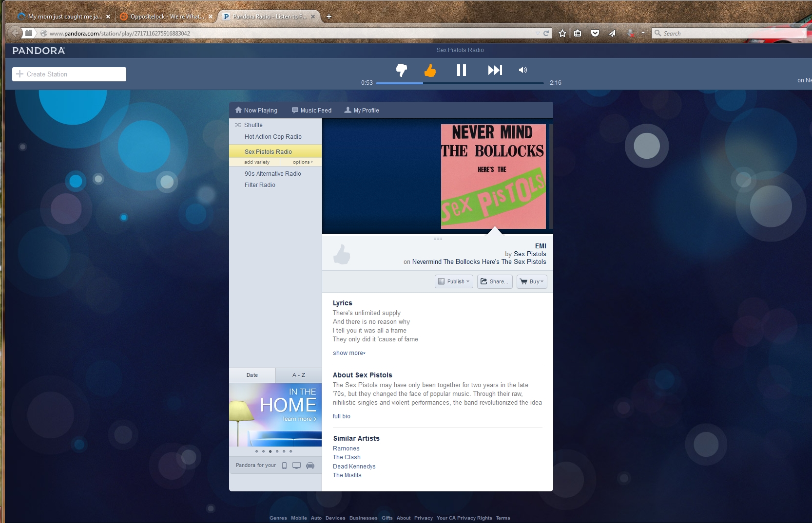Open the Mobile footer link
Image resolution: width=812 pixels, height=523 pixels.
click(299, 518)
